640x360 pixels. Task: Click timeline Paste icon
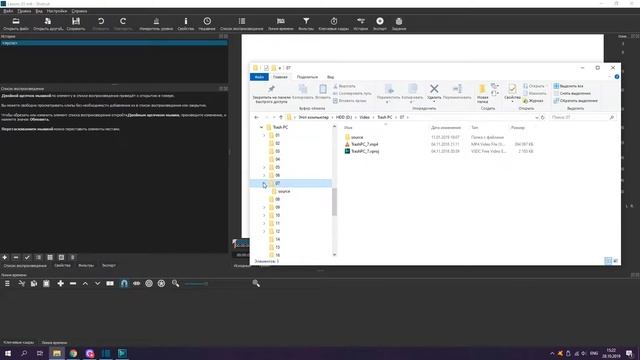[46, 283]
